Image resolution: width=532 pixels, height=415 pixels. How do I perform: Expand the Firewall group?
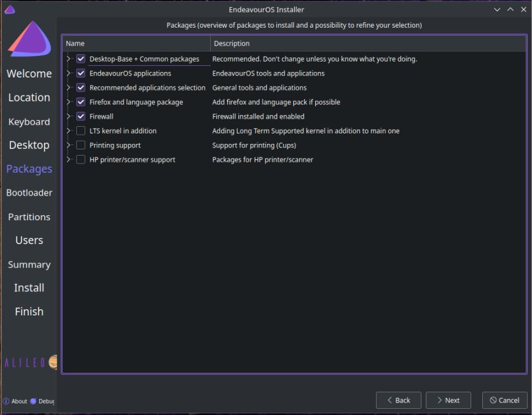coord(68,116)
